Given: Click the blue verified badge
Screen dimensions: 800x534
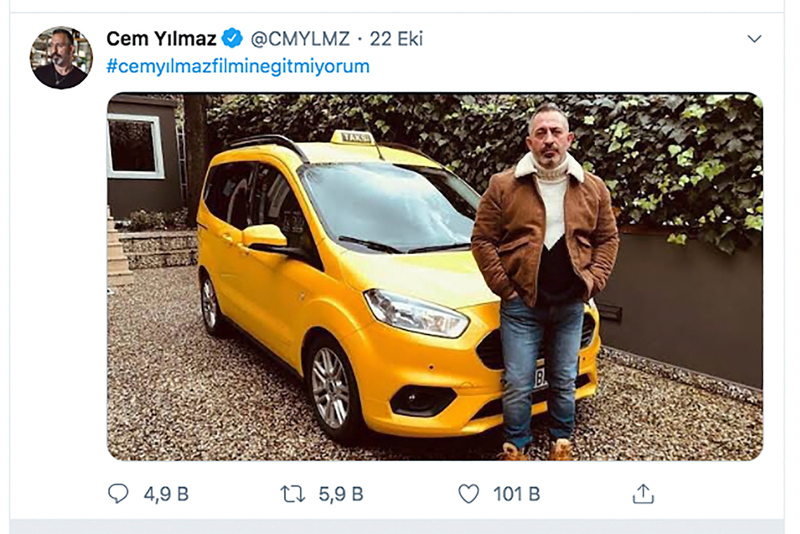Looking at the screenshot, I should (x=232, y=39).
